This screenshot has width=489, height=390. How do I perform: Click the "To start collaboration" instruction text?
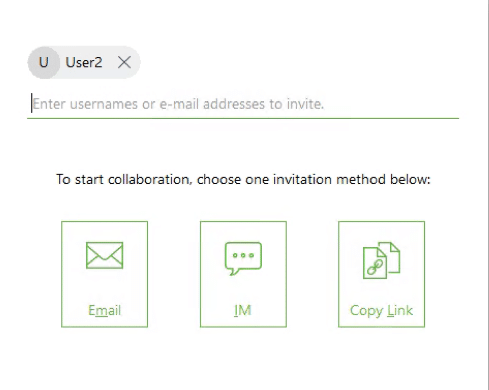coord(243,179)
